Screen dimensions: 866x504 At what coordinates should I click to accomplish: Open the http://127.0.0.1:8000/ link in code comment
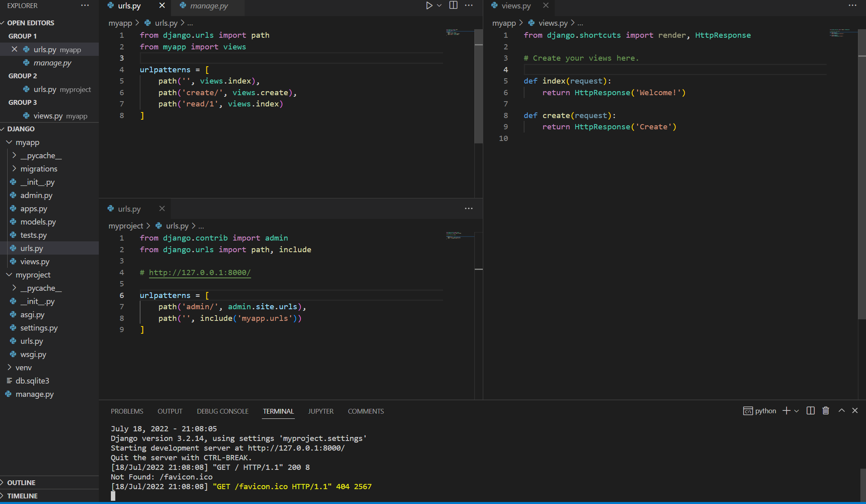click(x=200, y=272)
